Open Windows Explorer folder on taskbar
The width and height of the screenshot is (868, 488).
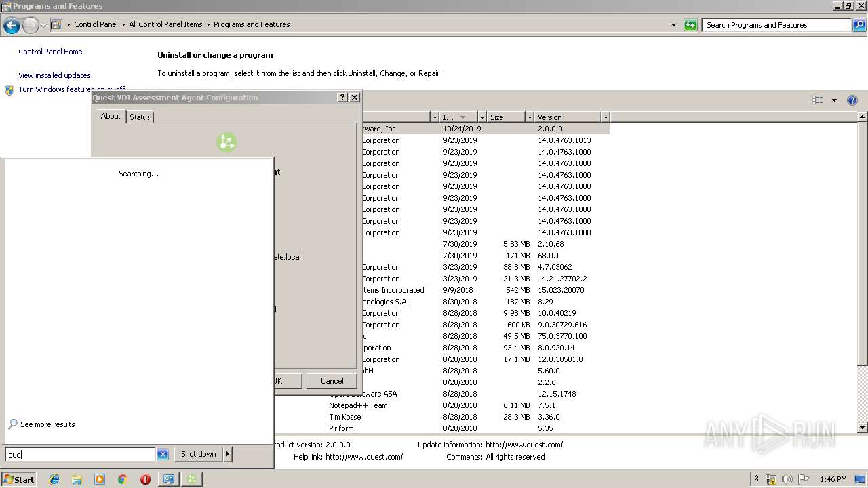77,479
